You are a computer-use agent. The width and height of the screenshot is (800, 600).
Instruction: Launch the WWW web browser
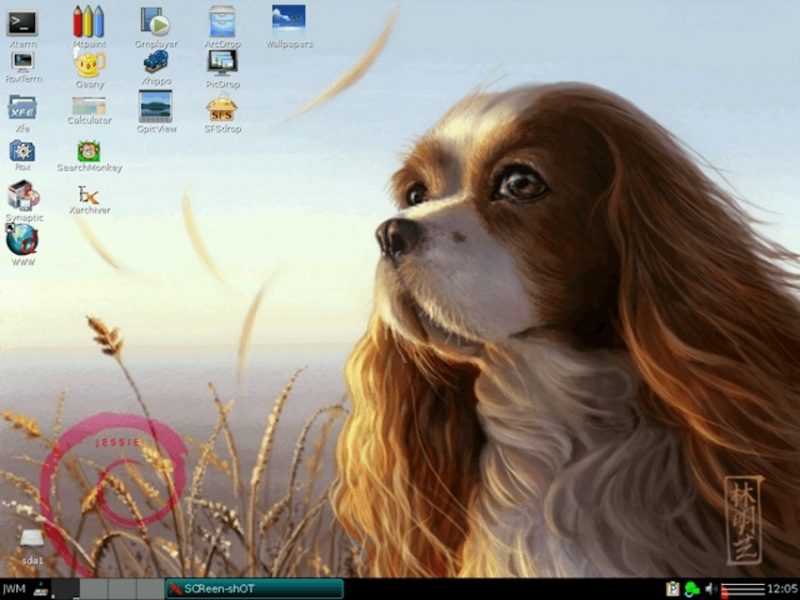coord(21,240)
